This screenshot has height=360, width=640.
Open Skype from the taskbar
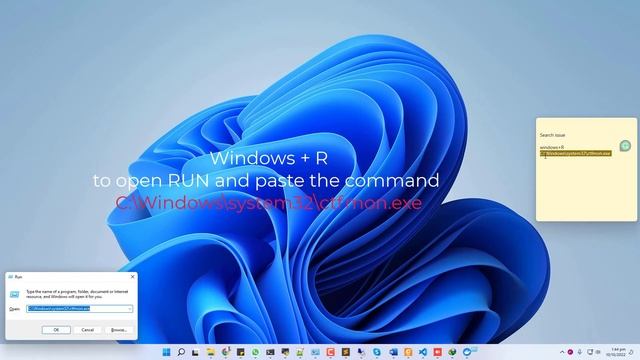377,352
